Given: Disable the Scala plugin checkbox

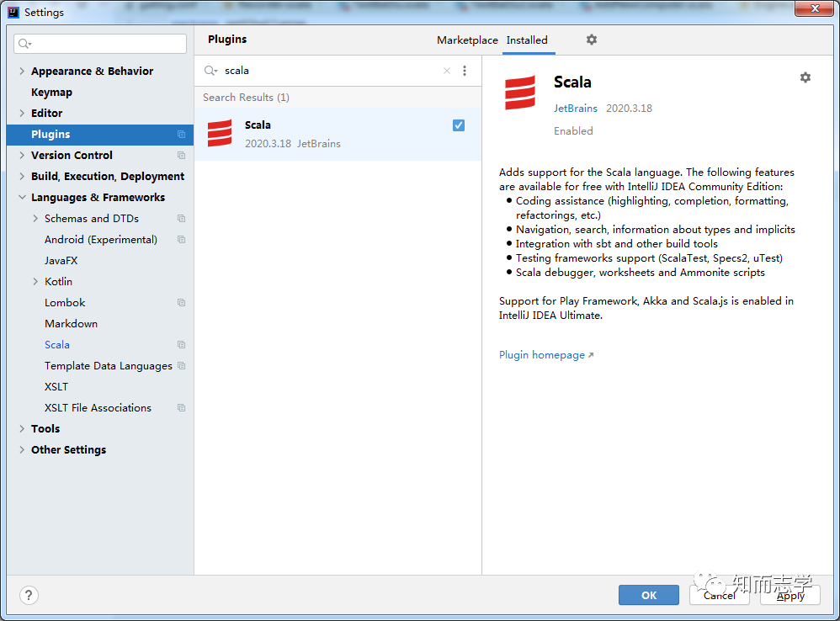Looking at the screenshot, I should [459, 125].
